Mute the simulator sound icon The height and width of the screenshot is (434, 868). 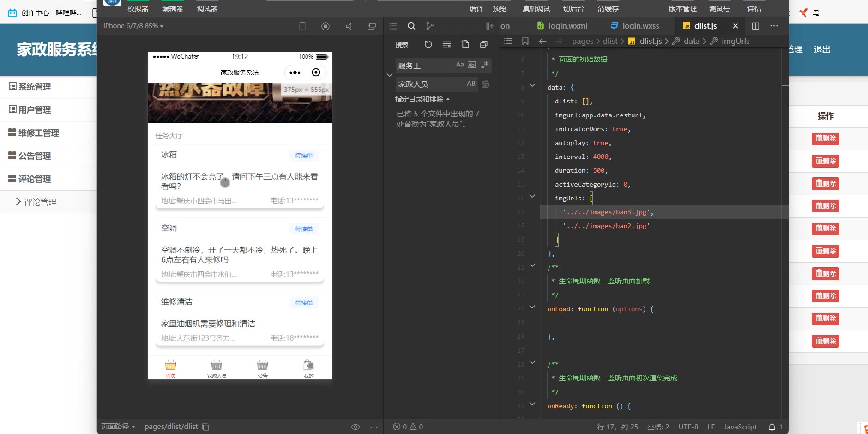[x=349, y=26]
